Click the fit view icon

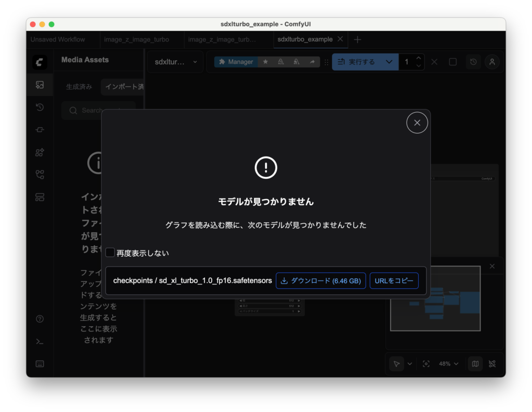(426, 364)
